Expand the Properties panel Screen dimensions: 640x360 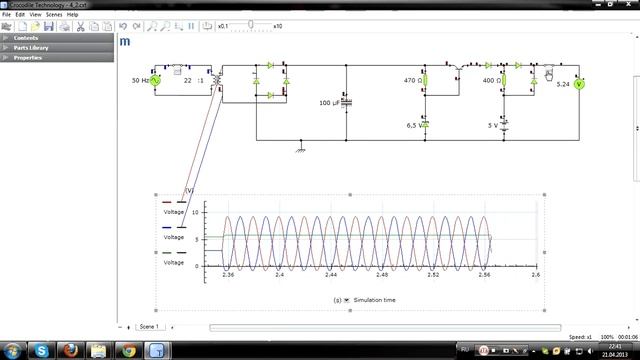[x=57, y=58]
